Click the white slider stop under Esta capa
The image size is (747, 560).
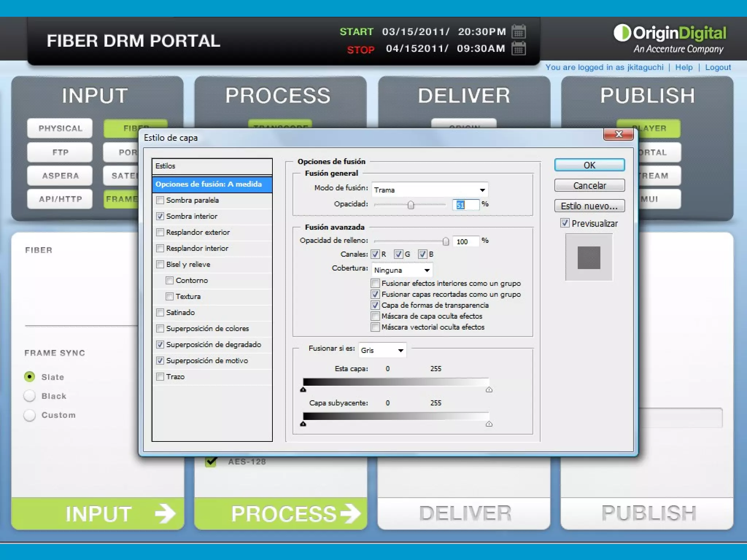(x=489, y=390)
